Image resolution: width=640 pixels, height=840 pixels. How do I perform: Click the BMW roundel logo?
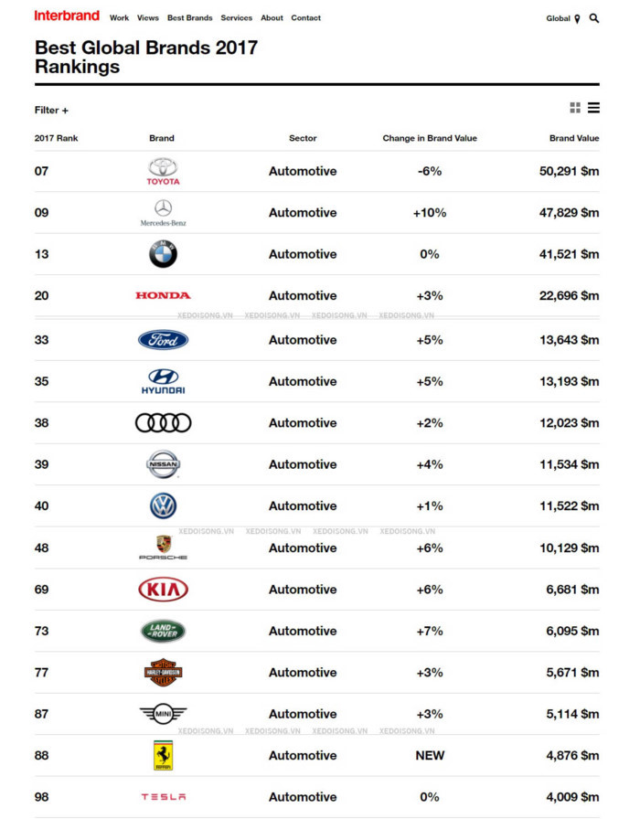[x=163, y=254]
